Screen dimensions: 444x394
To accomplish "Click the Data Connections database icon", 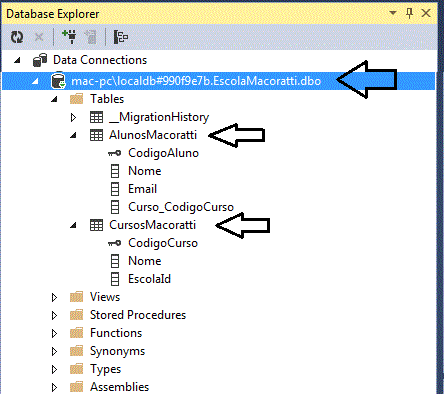I will [40, 60].
